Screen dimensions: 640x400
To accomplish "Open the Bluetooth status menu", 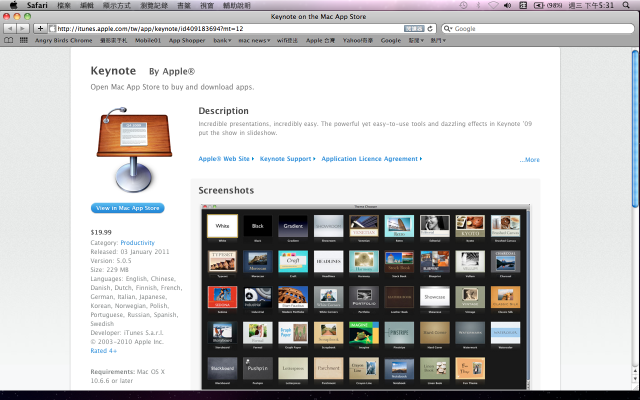I will (478, 5).
